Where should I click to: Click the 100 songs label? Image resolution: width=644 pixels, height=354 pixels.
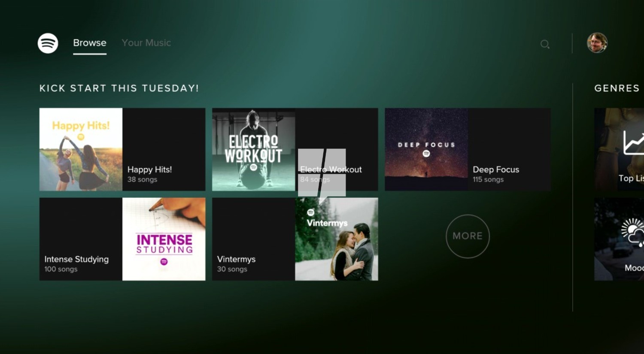pyautogui.click(x=61, y=269)
